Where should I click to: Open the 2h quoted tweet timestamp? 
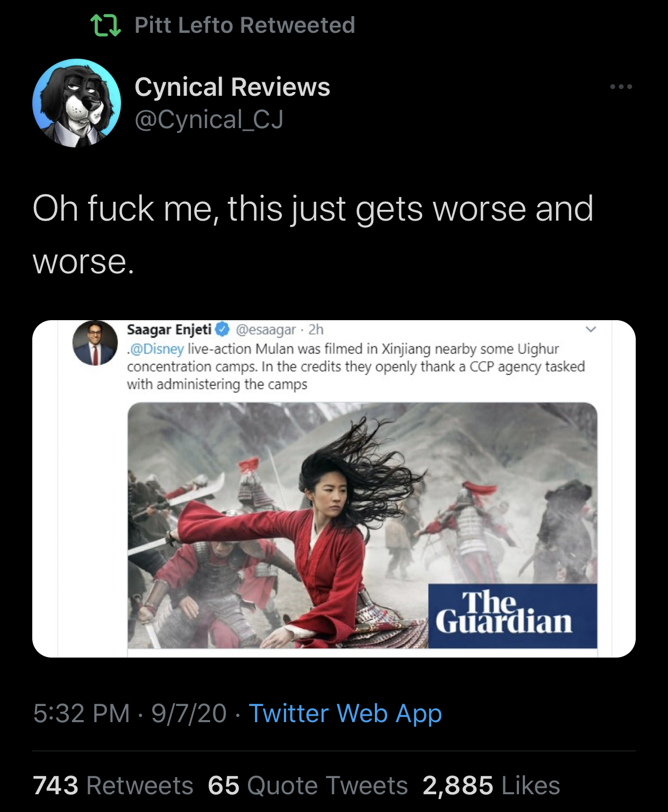pyautogui.click(x=316, y=329)
